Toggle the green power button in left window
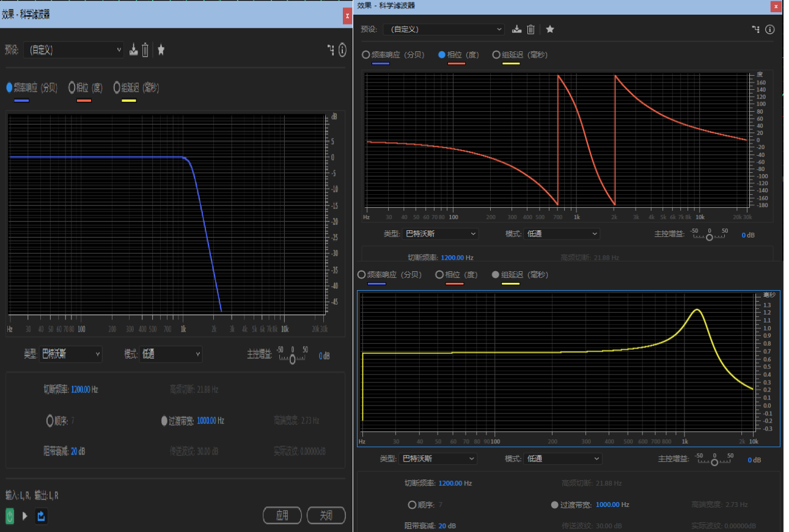The height and width of the screenshot is (532, 789). 10,516
